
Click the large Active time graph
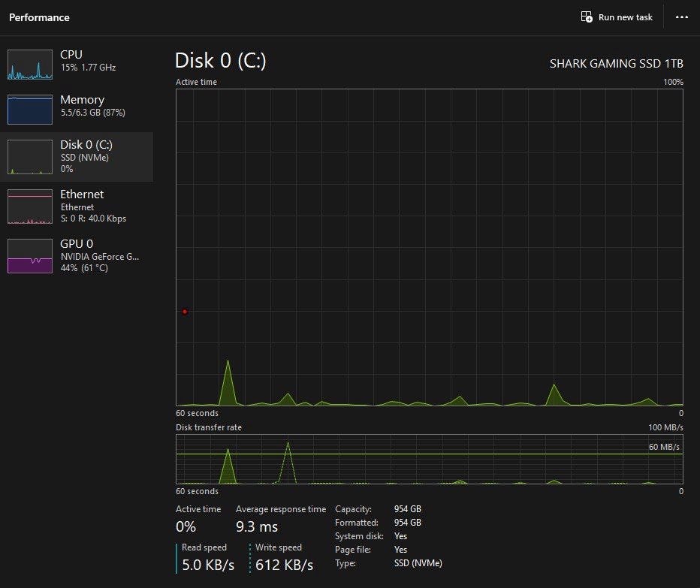click(429, 248)
